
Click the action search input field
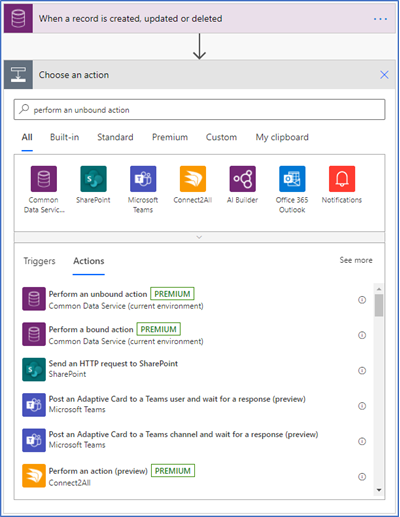tap(199, 109)
